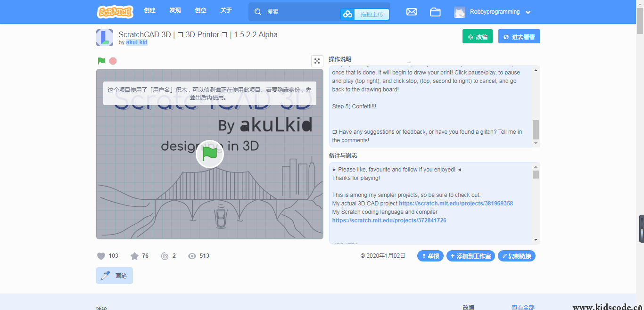Click the page vertical scrollbar thumb
This screenshot has height=310, width=644.
(x=640, y=20)
